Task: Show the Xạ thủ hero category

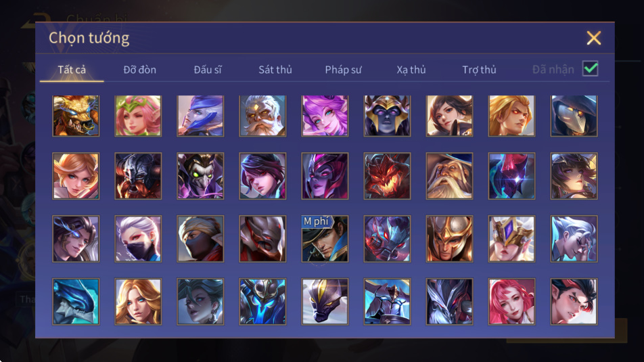Action: click(x=411, y=70)
